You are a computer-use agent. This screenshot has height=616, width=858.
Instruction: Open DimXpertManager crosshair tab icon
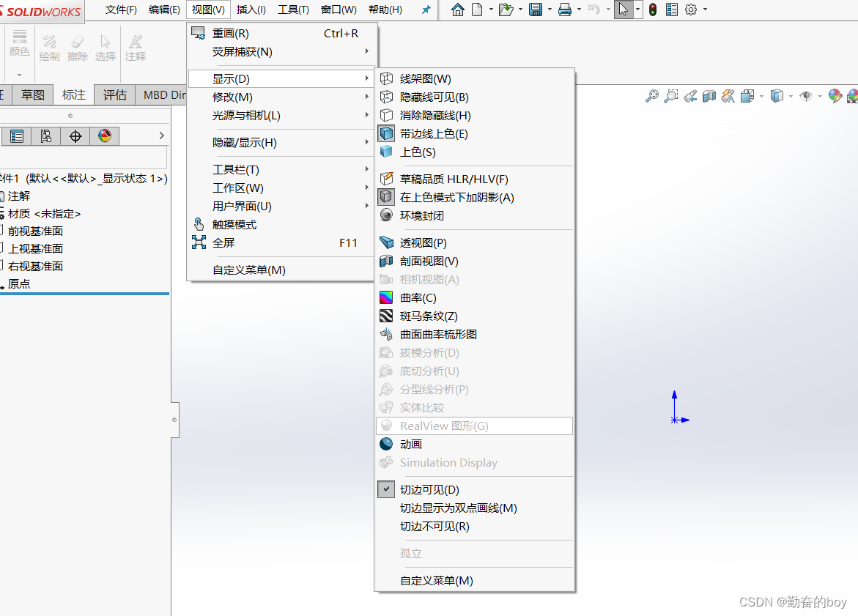(x=75, y=136)
